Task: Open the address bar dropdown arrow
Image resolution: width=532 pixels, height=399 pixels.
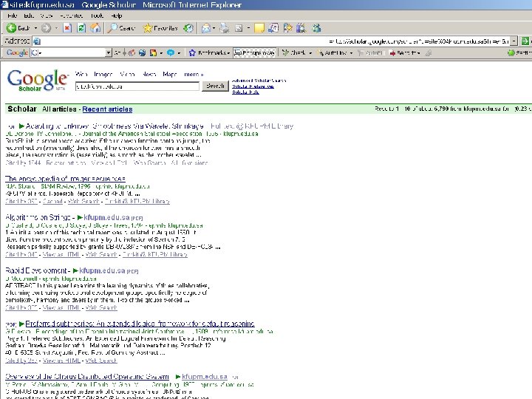Action: (514, 41)
